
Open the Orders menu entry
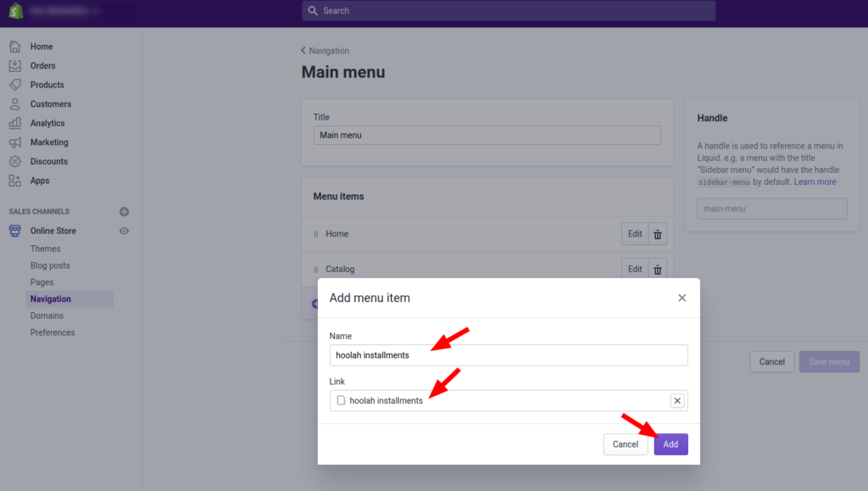(x=42, y=66)
